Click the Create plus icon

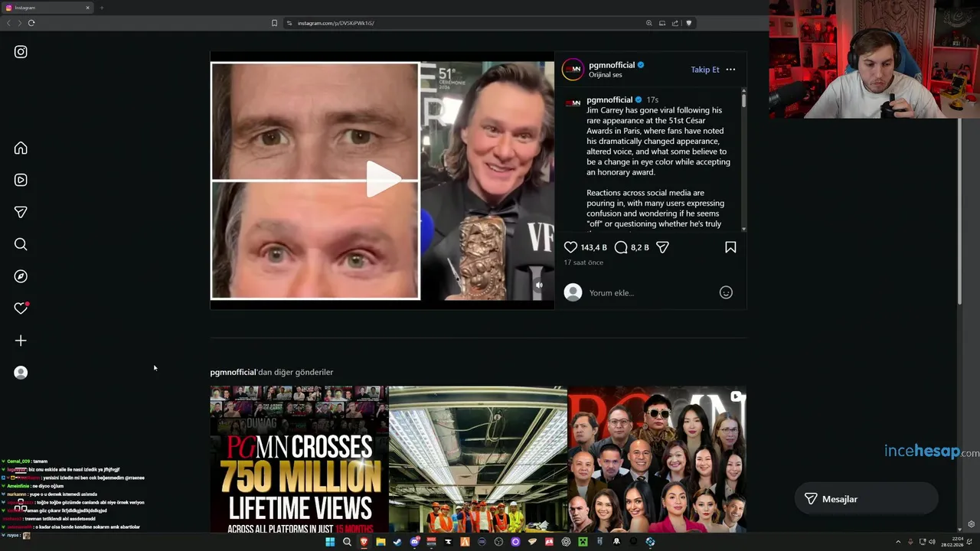[21, 341]
